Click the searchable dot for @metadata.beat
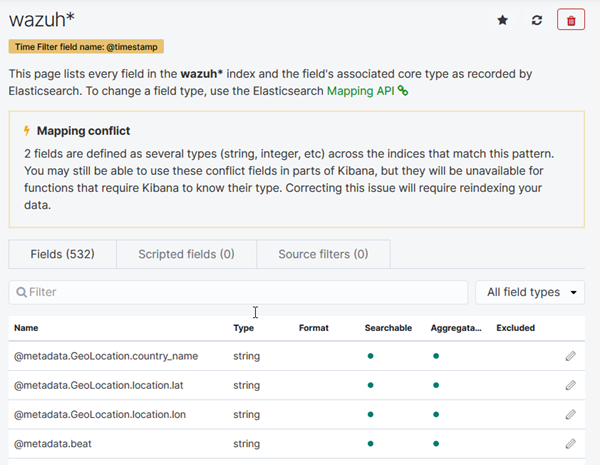 tap(370, 444)
